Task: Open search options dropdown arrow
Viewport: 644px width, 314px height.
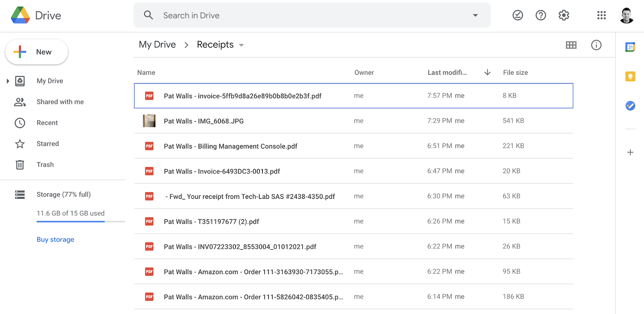Action: [475, 15]
